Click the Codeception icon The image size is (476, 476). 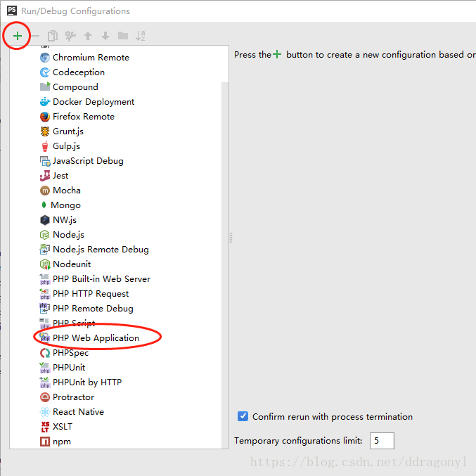45,72
